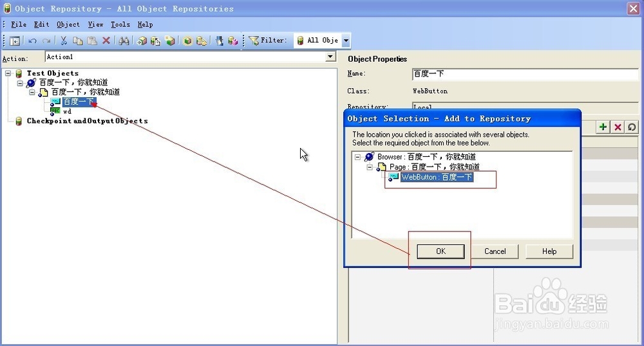Click the WebButton class label text
This screenshot has width=644, height=346.
coord(430,91)
